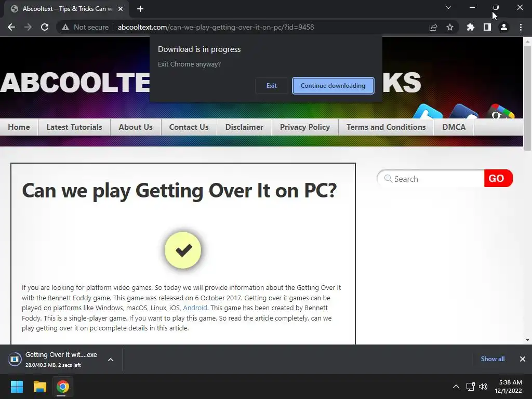Minimize the Chrome window
The width and height of the screenshot is (532, 399).
tap(472, 7)
